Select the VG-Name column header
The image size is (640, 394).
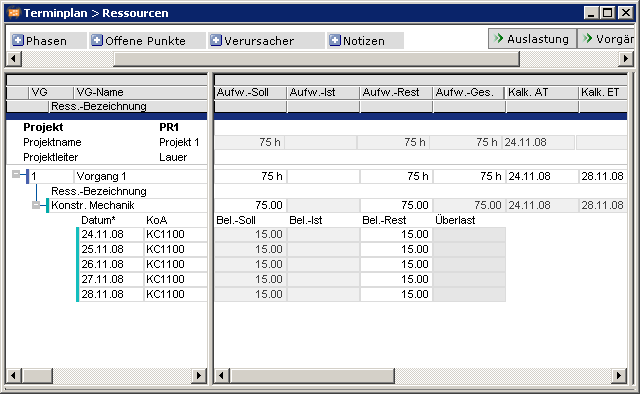coord(140,92)
